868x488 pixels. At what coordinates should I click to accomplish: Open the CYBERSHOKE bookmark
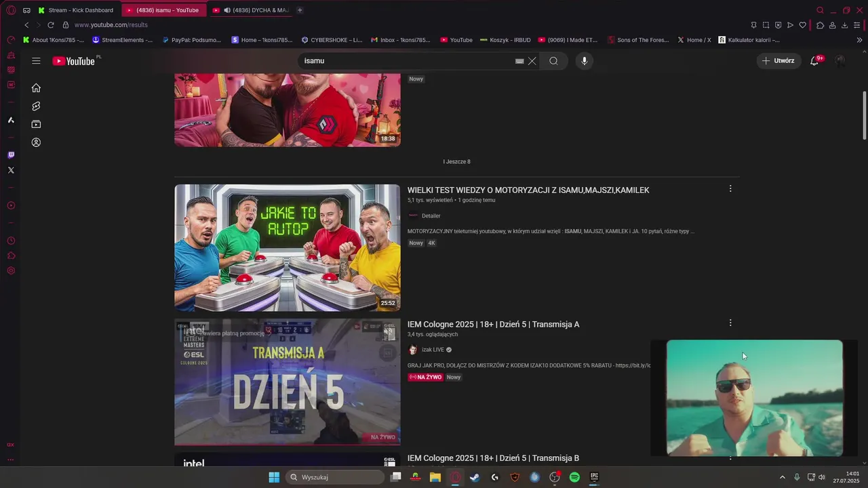tap(332, 40)
